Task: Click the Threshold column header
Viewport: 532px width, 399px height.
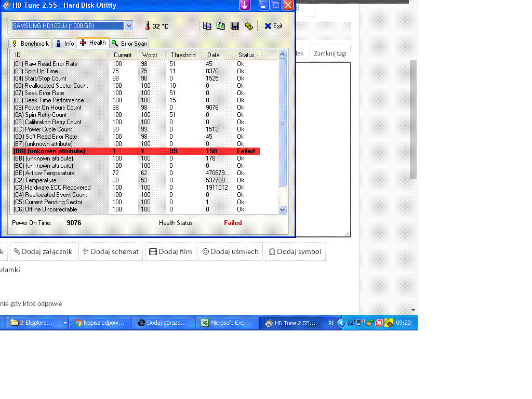Action: (x=183, y=55)
